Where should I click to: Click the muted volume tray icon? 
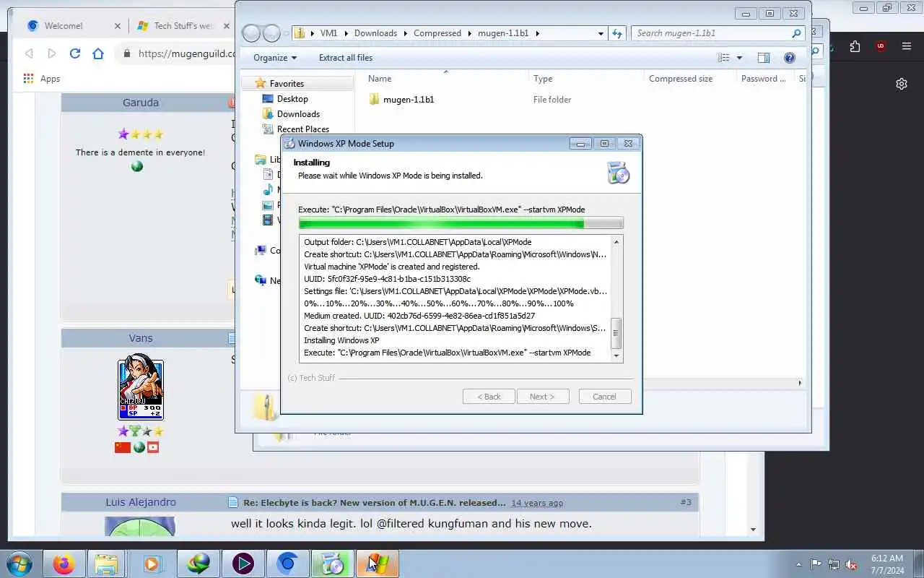[x=852, y=564]
